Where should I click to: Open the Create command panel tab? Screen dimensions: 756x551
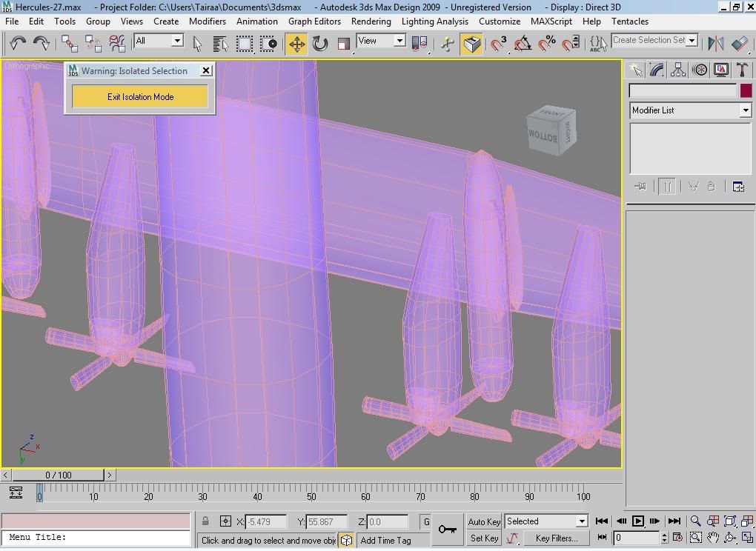pyautogui.click(x=637, y=70)
